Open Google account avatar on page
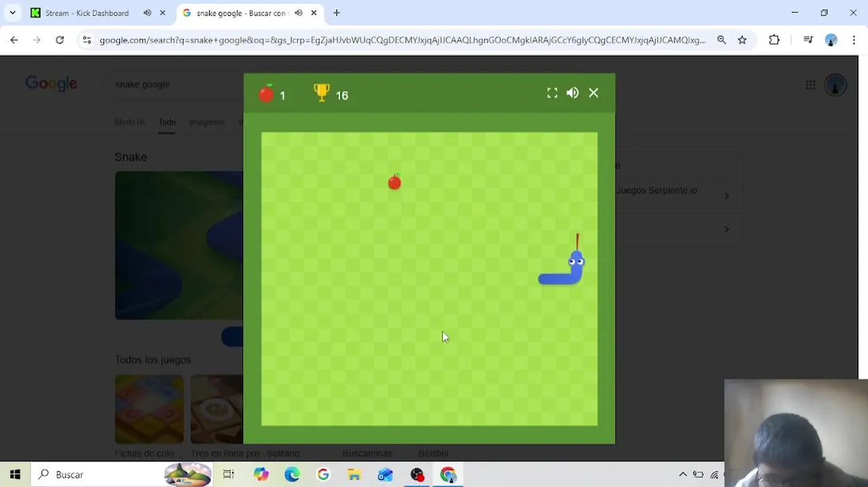 tap(836, 85)
